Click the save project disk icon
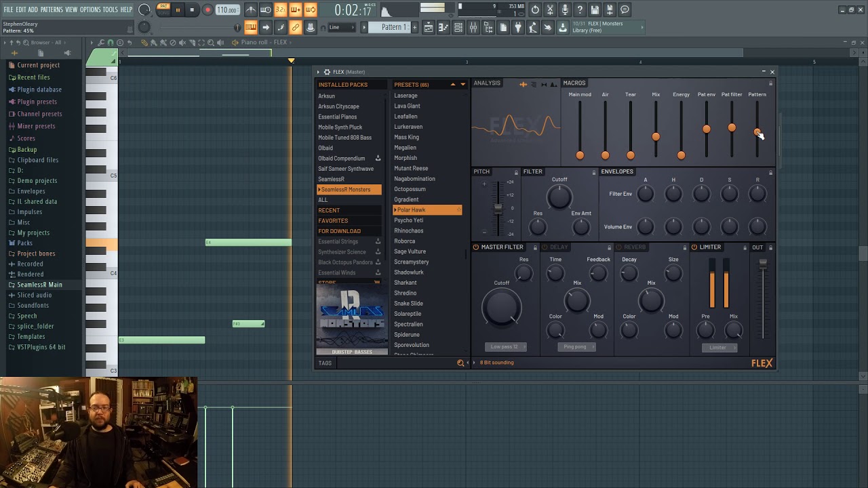The width and height of the screenshot is (868, 488). pyautogui.click(x=595, y=9)
